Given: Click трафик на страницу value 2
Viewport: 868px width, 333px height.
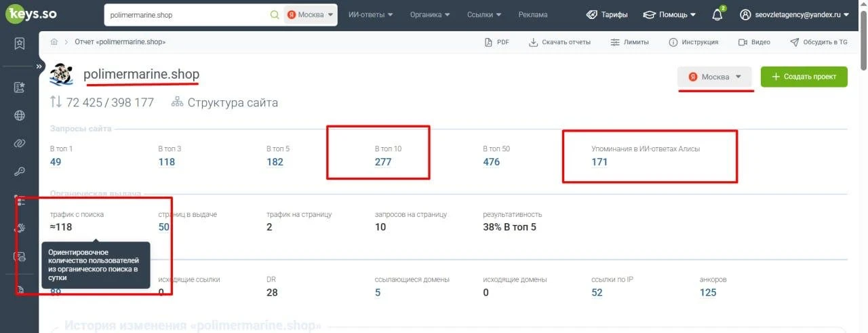Looking at the screenshot, I should coord(269,227).
